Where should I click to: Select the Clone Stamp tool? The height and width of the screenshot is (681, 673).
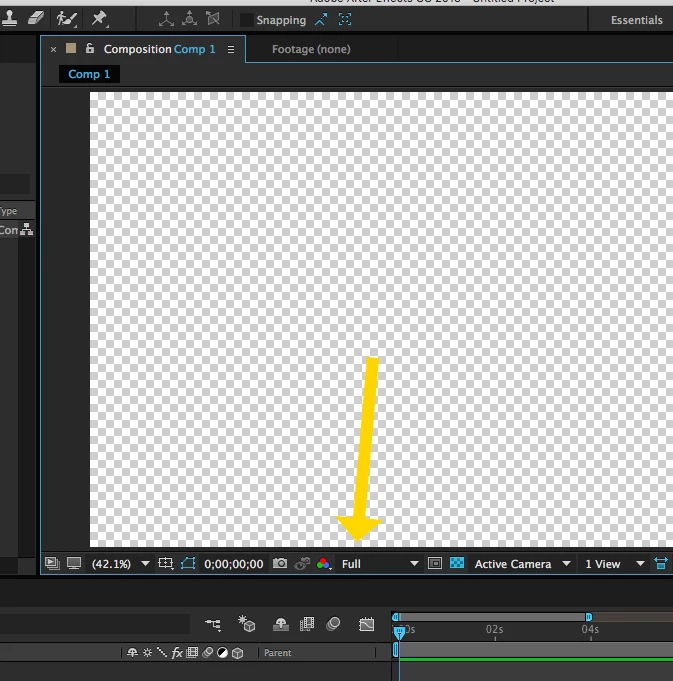click(x=9, y=19)
